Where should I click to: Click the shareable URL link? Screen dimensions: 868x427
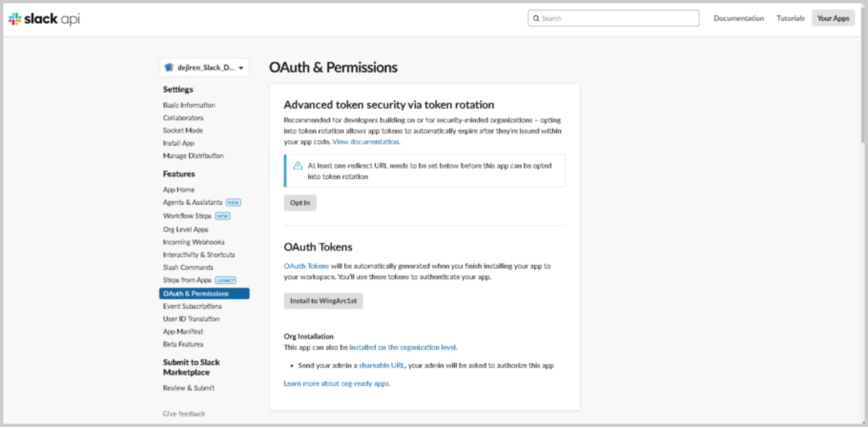click(x=382, y=366)
